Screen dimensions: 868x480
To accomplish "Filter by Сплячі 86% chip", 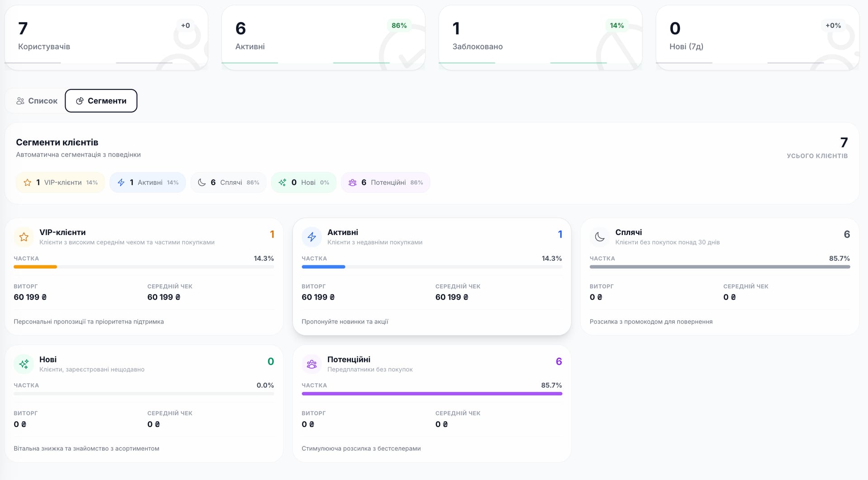I will point(228,183).
